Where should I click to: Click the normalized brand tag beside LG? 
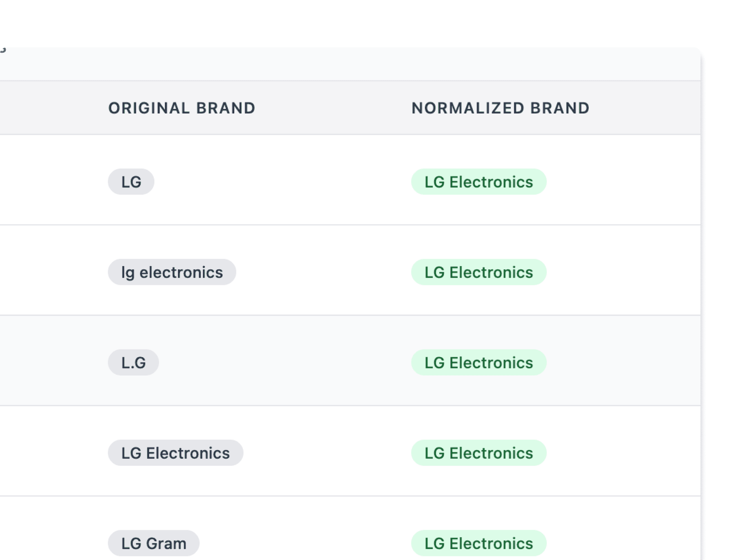[478, 182]
